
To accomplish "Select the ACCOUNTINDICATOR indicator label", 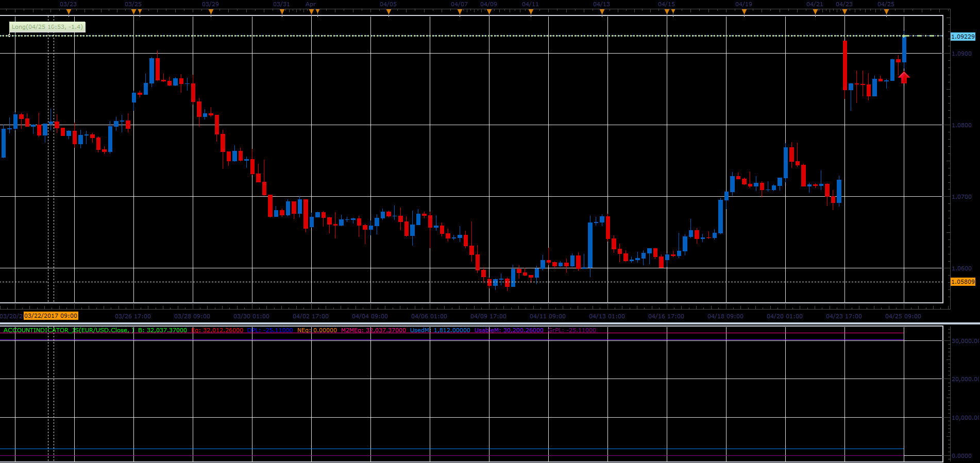I will [68, 330].
